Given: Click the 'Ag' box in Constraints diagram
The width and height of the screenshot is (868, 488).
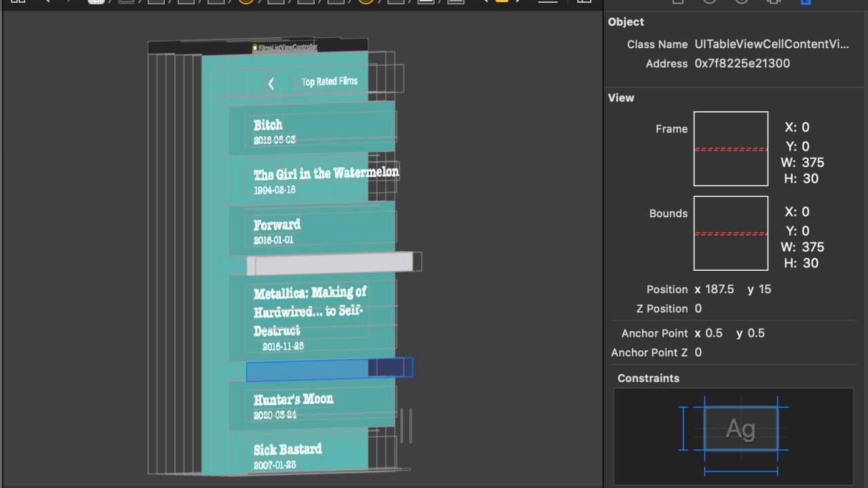Looking at the screenshot, I should [x=741, y=428].
